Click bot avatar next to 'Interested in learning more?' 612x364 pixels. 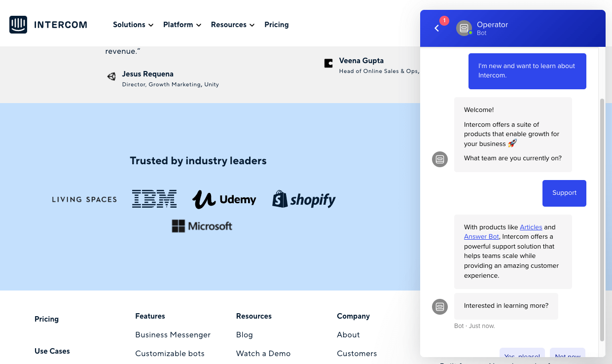pyautogui.click(x=440, y=307)
